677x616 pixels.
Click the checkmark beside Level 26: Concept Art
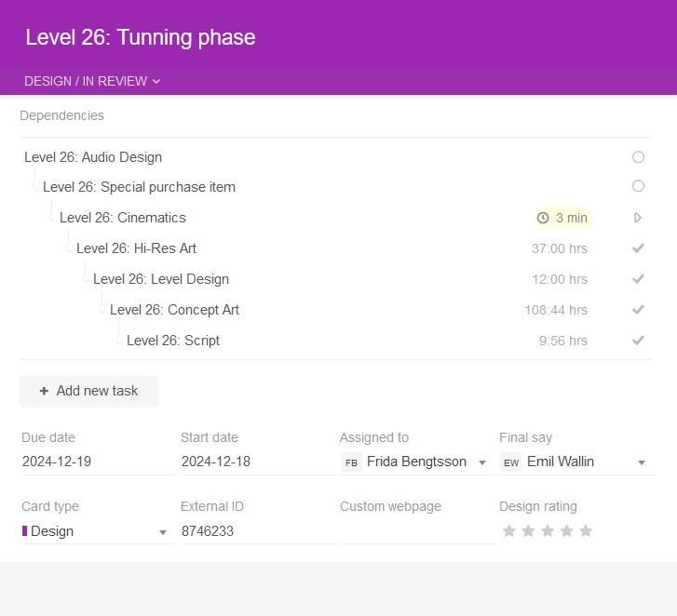(x=638, y=310)
